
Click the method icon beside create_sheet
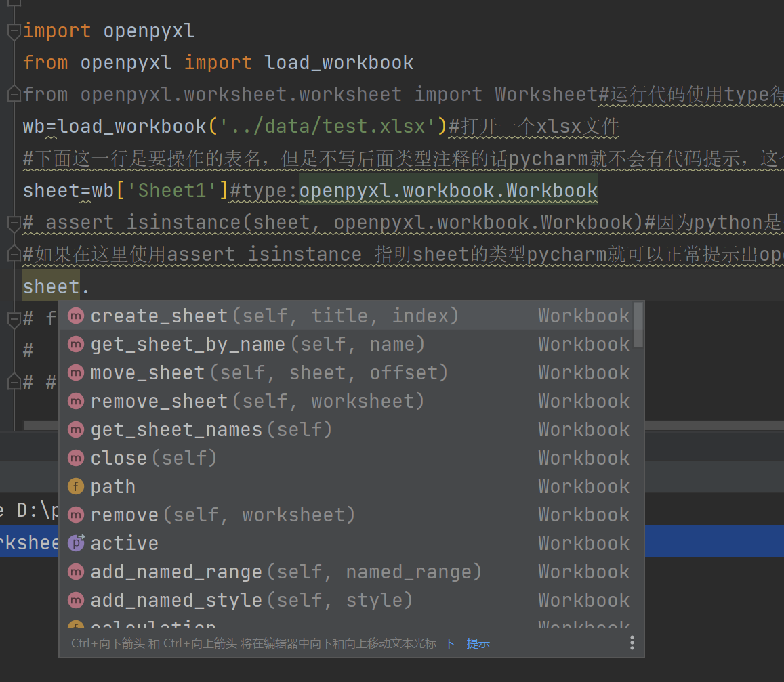[x=76, y=316]
